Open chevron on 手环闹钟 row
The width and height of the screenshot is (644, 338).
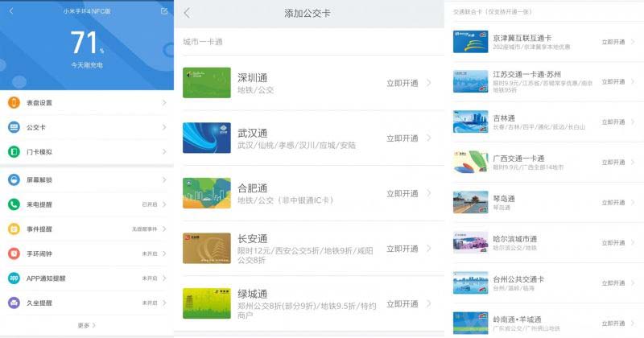tap(164, 253)
